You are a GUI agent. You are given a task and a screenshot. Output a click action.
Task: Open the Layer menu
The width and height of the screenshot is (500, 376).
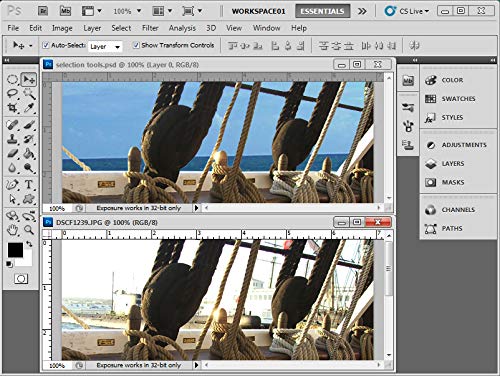[92, 28]
